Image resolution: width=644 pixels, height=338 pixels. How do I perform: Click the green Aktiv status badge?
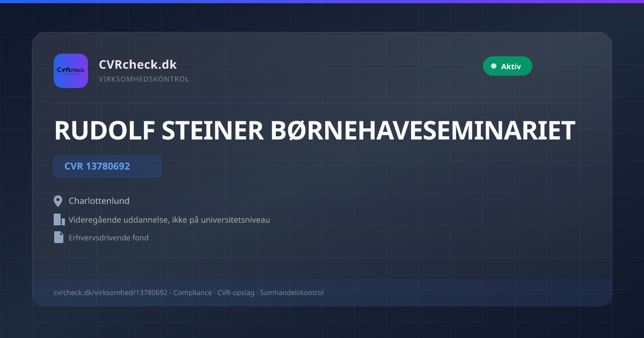pos(508,66)
